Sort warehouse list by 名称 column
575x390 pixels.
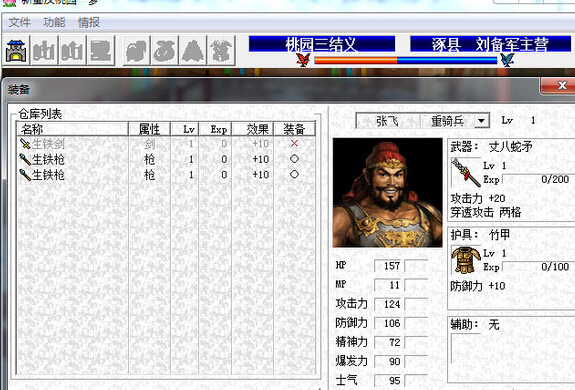[x=73, y=129]
